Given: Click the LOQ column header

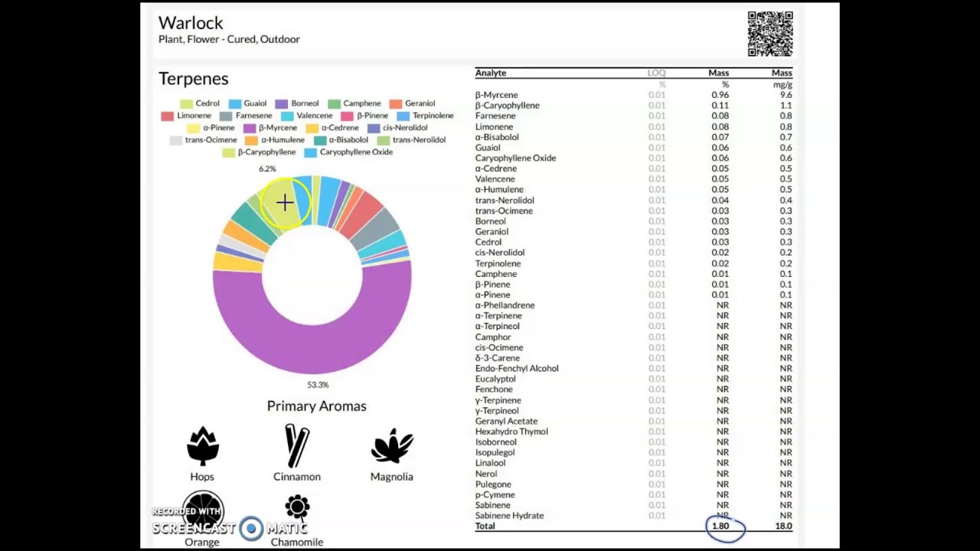Looking at the screenshot, I should [x=657, y=73].
